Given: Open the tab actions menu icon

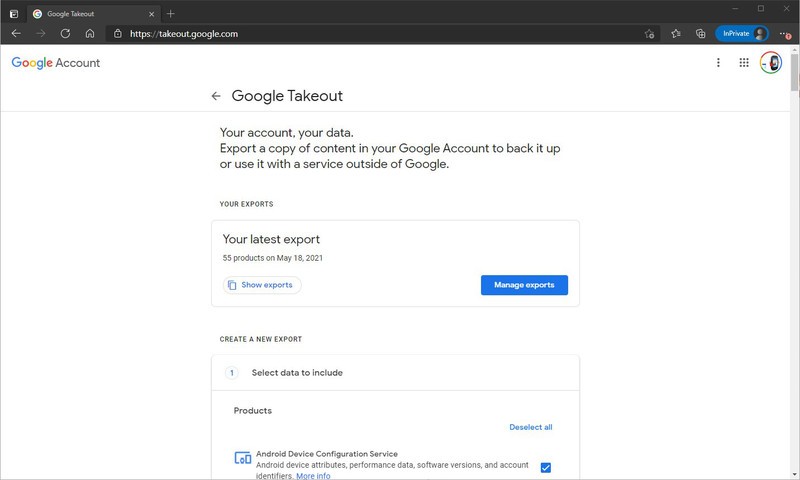Looking at the screenshot, I should click(x=14, y=14).
